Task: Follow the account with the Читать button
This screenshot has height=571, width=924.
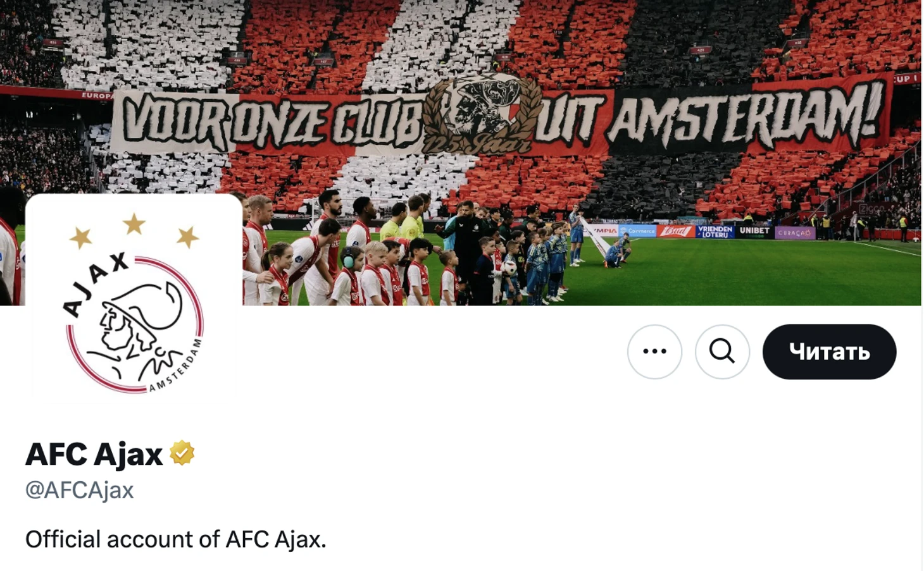Action: point(829,352)
